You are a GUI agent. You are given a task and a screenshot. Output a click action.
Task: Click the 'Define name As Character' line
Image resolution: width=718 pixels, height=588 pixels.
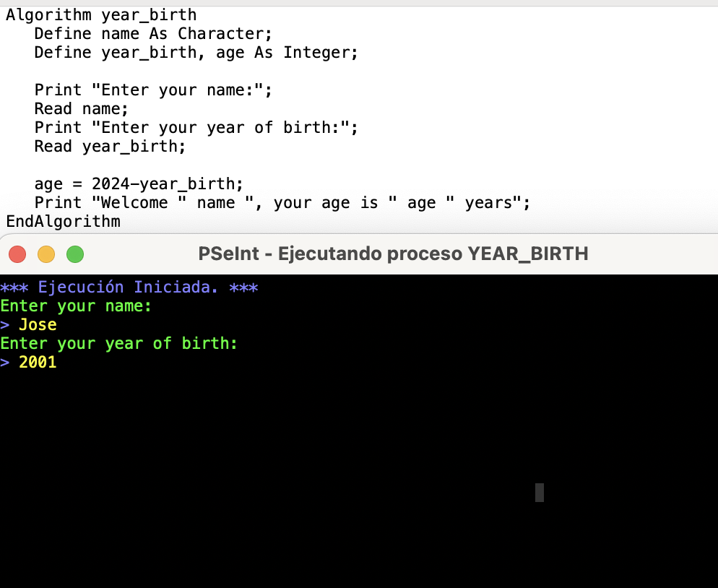tap(153, 33)
